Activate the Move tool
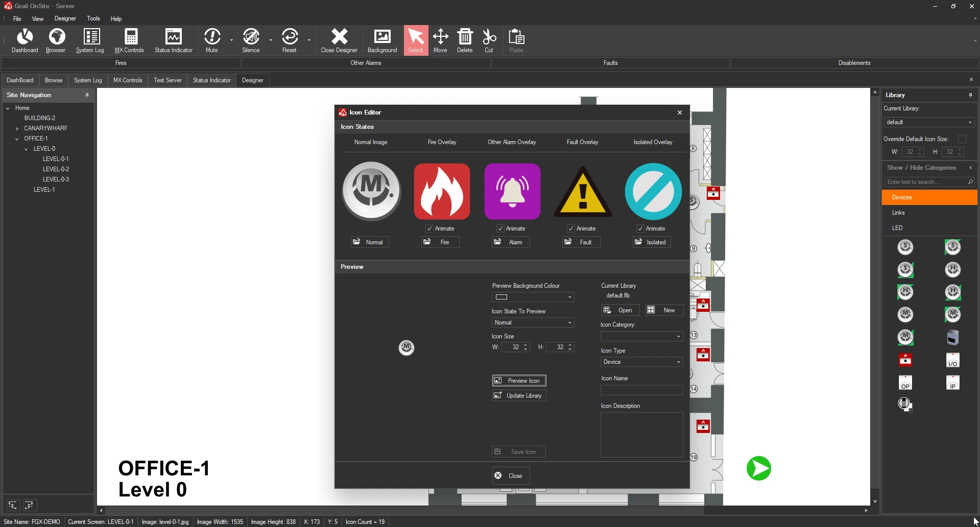The height and width of the screenshot is (527, 980). 440,40
